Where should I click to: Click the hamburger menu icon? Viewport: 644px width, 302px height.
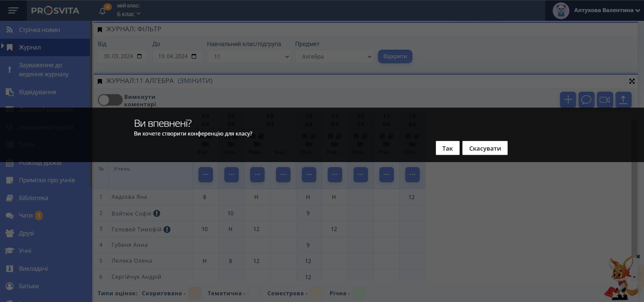[x=13, y=10]
